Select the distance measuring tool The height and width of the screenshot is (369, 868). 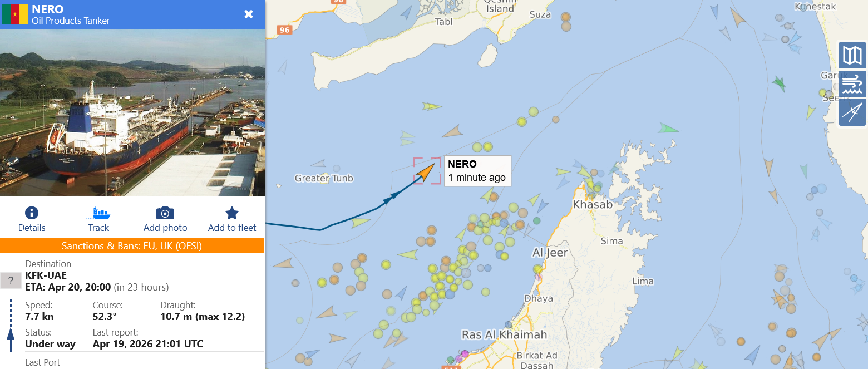pyautogui.click(x=852, y=112)
